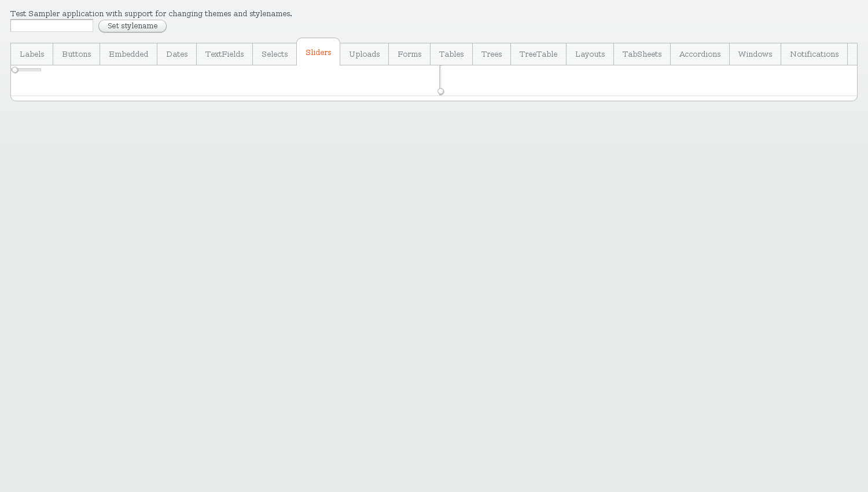Image resolution: width=868 pixels, height=492 pixels.
Task: Select the Dates tab
Action: (177, 54)
